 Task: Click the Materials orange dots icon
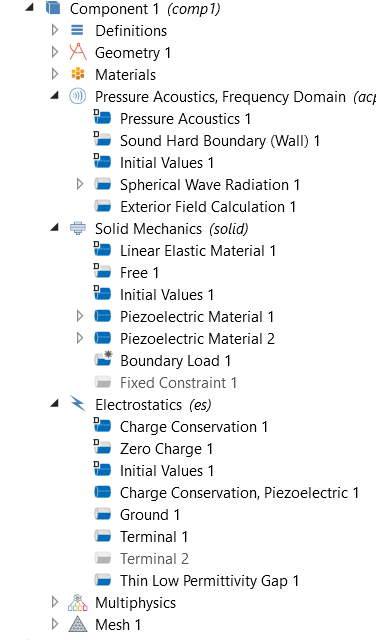click(x=78, y=74)
